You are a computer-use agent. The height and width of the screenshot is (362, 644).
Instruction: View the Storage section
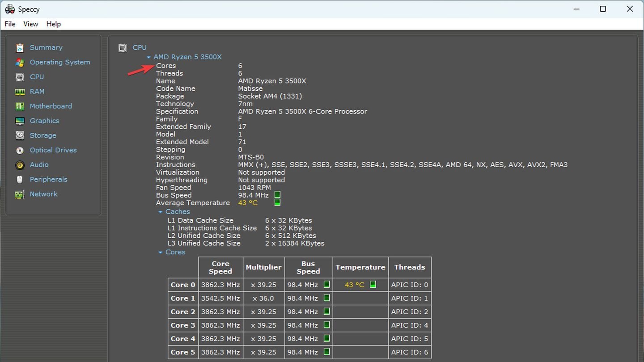(43, 135)
